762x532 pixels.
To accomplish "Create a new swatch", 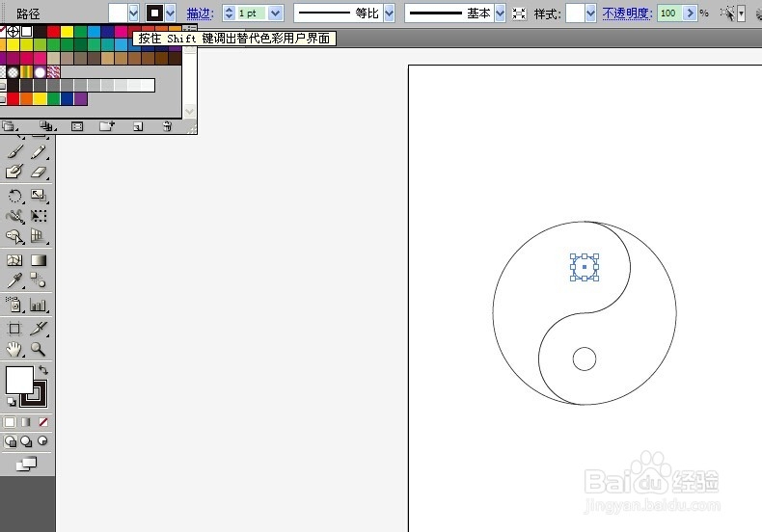I will click(x=138, y=126).
